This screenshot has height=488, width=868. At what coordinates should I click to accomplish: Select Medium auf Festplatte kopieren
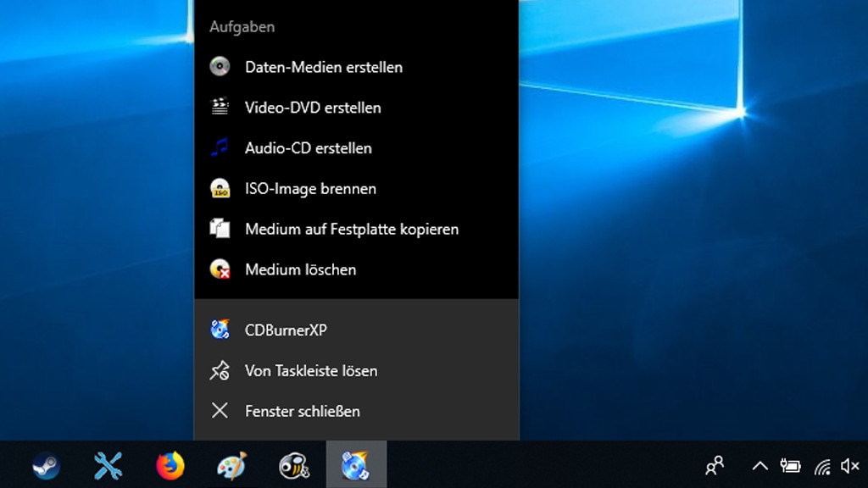pos(357,229)
